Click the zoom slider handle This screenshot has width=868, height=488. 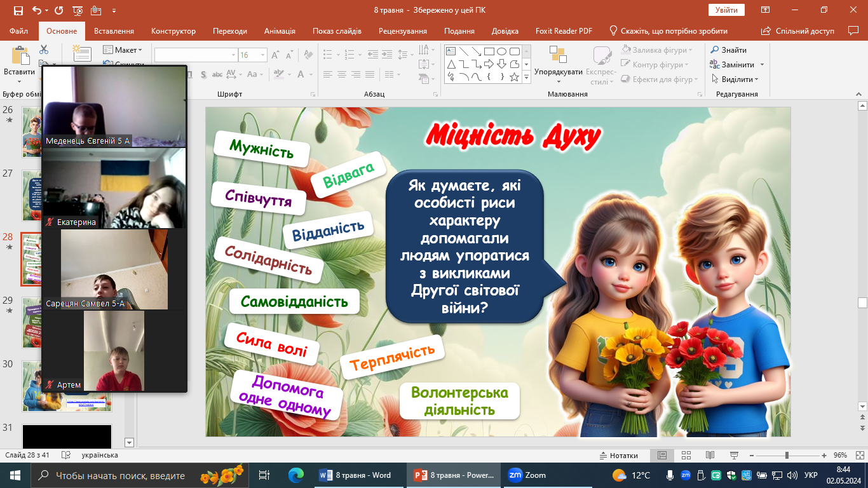[x=787, y=456]
